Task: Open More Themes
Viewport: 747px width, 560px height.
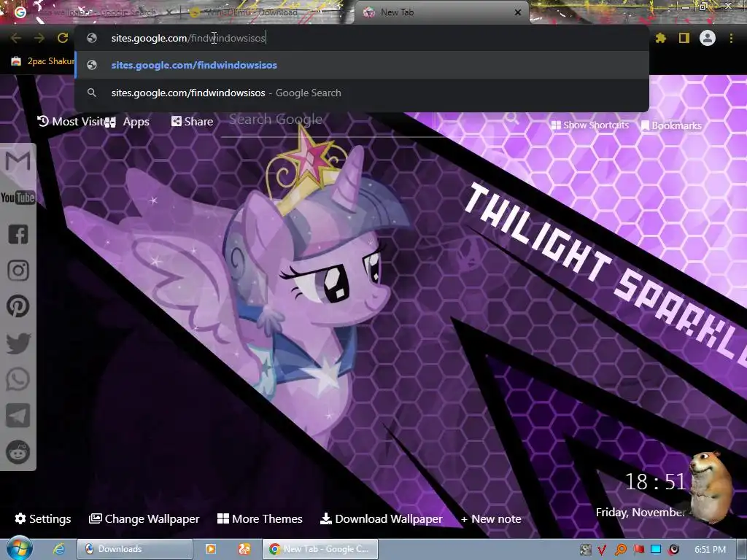Action: [260, 518]
